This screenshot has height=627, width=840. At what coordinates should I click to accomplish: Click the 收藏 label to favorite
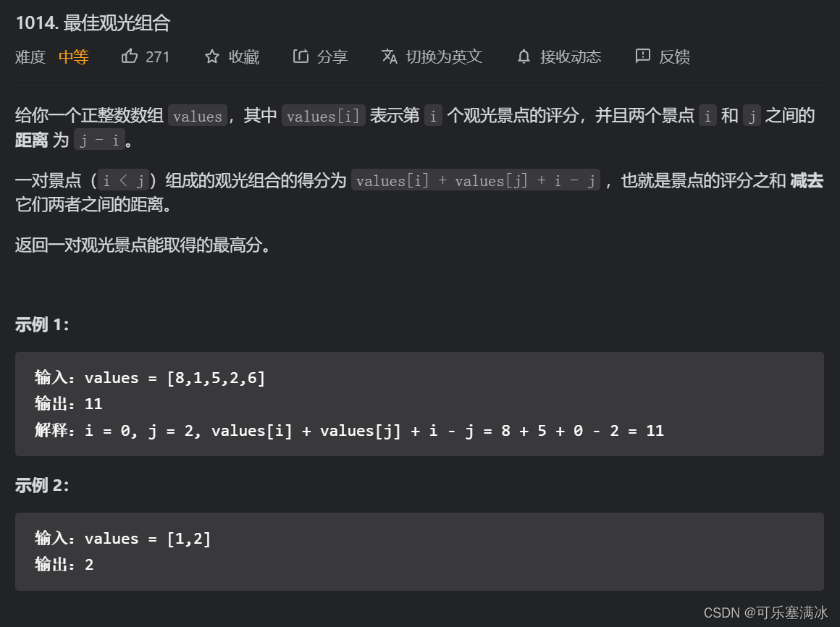pyautogui.click(x=244, y=57)
